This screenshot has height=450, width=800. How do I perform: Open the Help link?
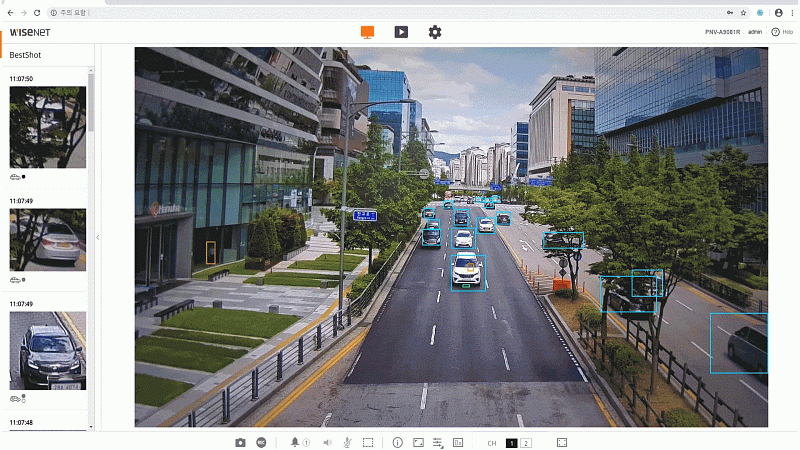click(788, 32)
